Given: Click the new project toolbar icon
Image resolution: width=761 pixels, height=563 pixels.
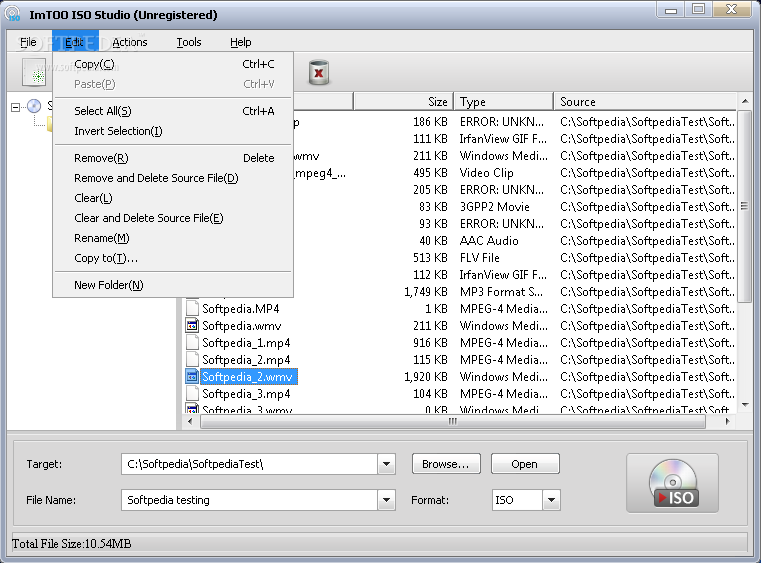Looking at the screenshot, I should (34, 72).
